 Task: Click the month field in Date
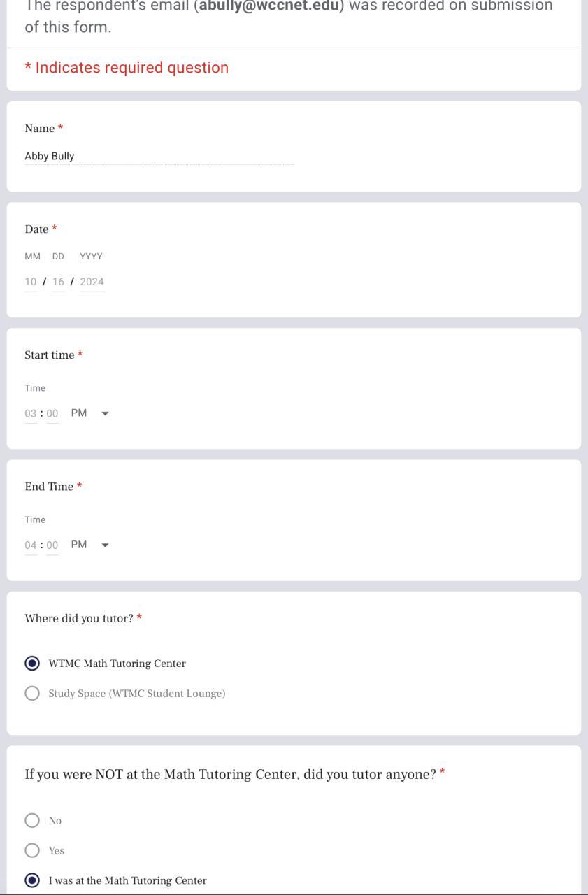(31, 282)
